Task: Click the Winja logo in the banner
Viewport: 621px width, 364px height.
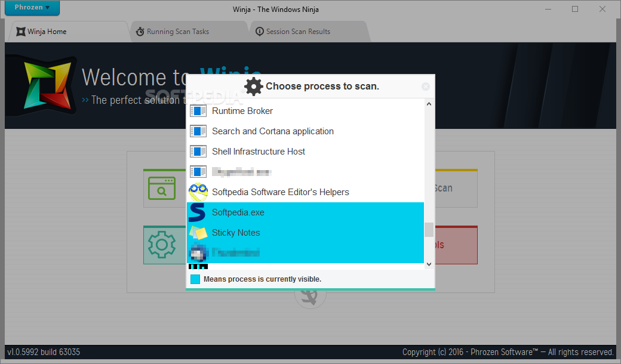Action: (48, 85)
